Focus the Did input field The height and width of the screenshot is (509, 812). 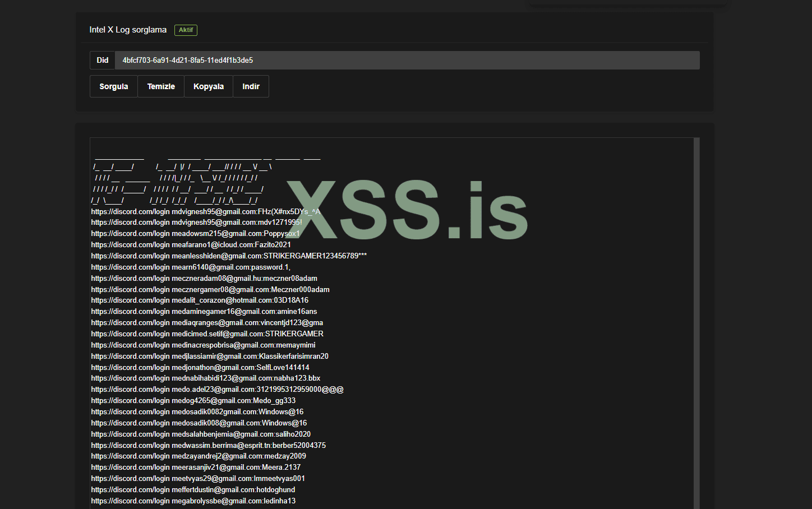coord(407,61)
